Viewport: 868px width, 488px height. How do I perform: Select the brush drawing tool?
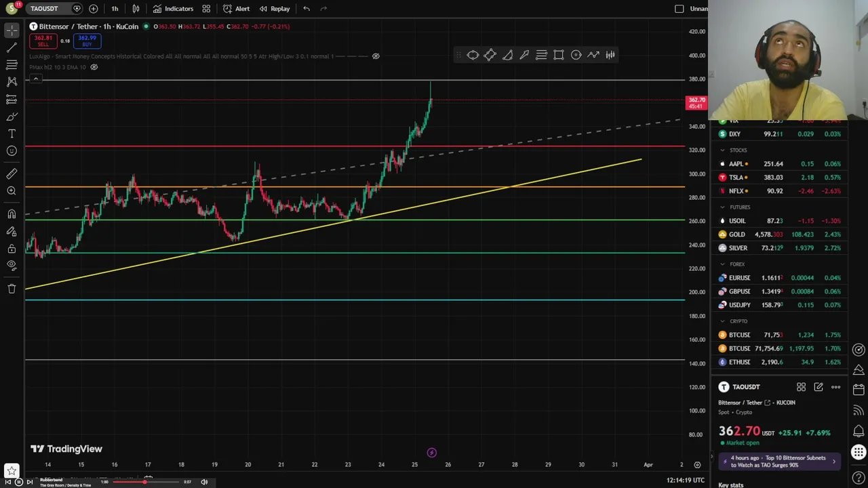coord(12,117)
